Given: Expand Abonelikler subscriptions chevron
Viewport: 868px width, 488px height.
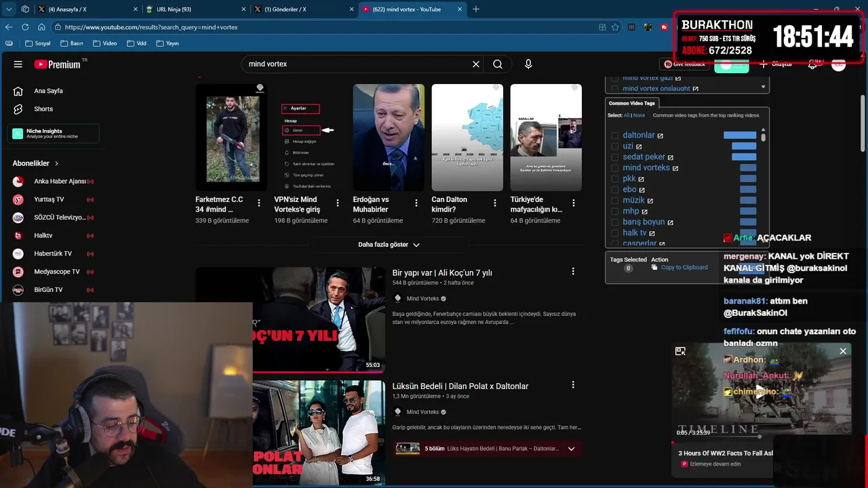Looking at the screenshot, I should tap(56, 163).
